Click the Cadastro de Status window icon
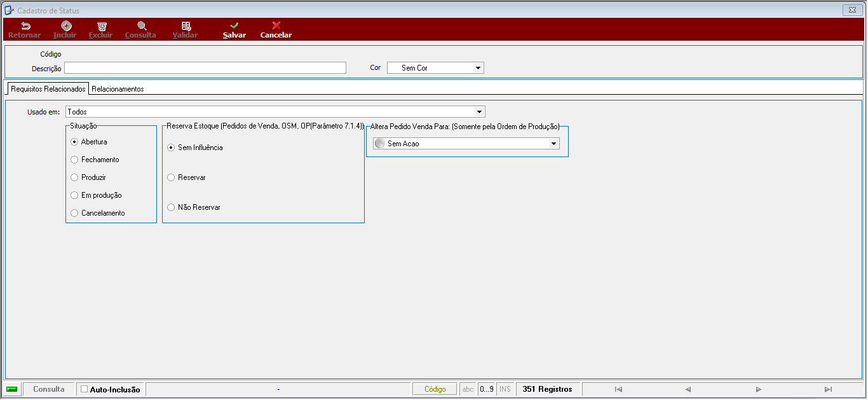The width and height of the screenshot is (868, 400). [x=10, y=10]
